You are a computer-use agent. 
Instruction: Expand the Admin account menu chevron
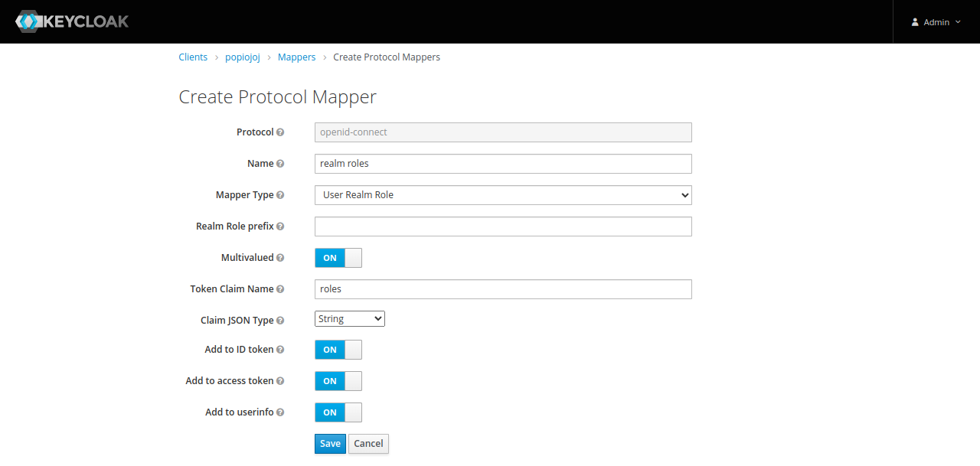(x=959, y=21)
